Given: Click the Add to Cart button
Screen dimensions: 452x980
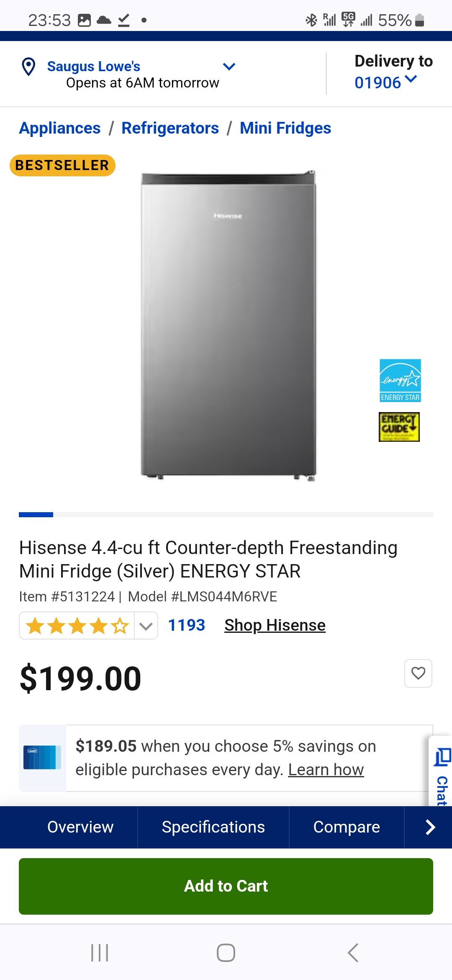Looking at the screenshot, I should coord(226,886).
